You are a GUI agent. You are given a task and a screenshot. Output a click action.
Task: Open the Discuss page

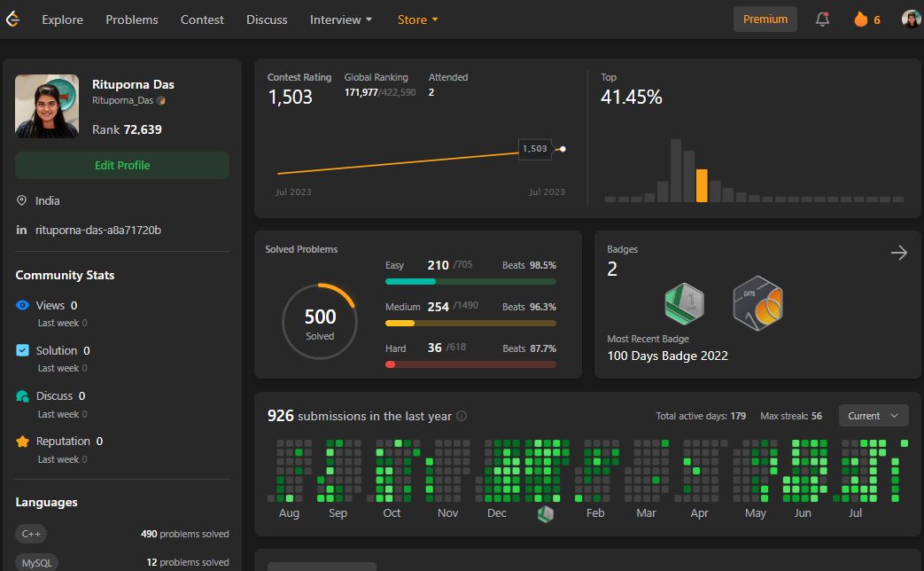[x=267, y=20]
